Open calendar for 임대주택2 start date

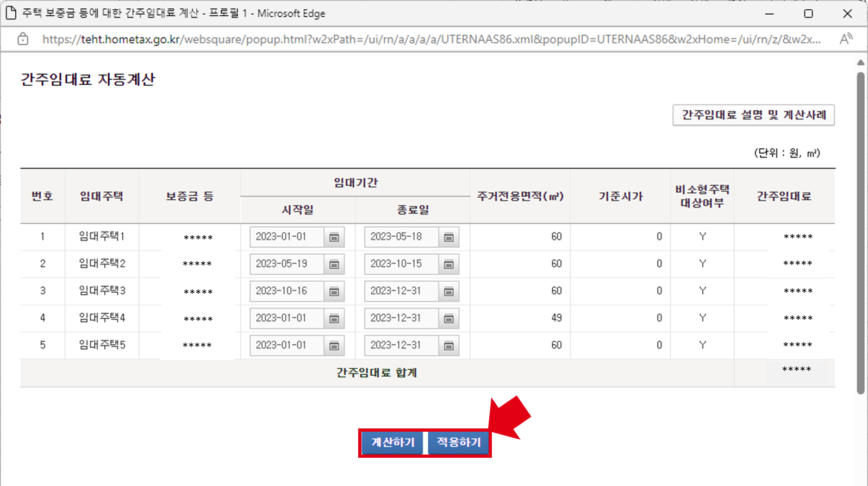point(334,264)
